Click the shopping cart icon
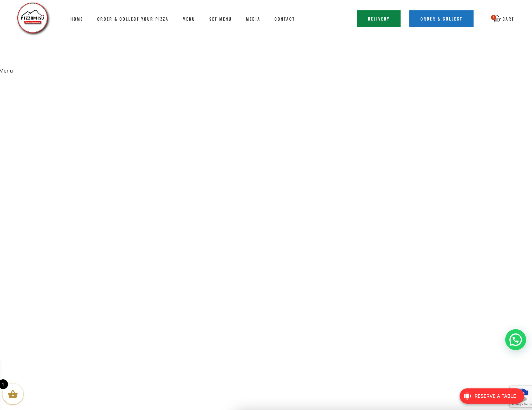Viewport: 532px width, 410px height. pos(496,18)
